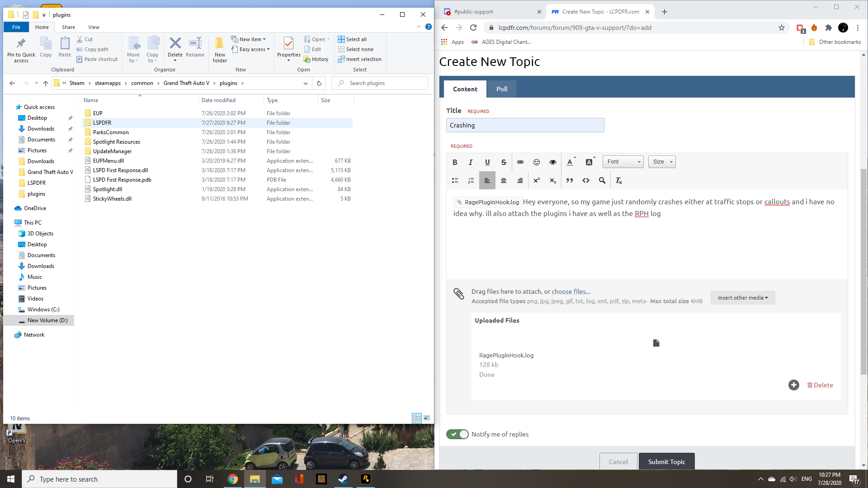Switch to the Poll tab
This screenshot has height=488, width=868.
click(502, 89)
